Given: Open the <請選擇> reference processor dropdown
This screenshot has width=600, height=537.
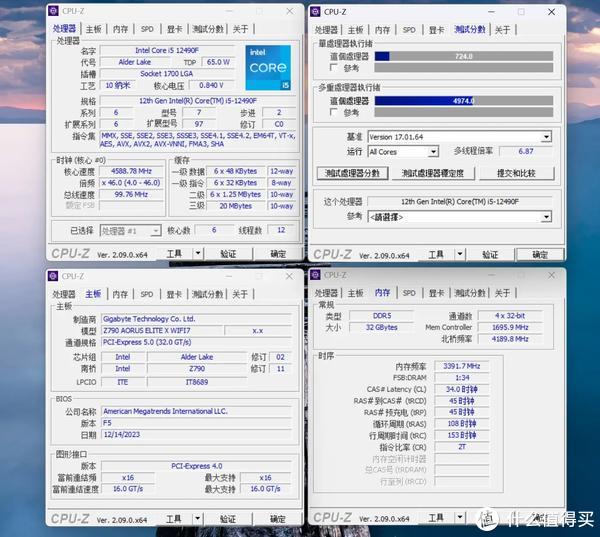Looking at the screenshot, I should click(546, 217).
